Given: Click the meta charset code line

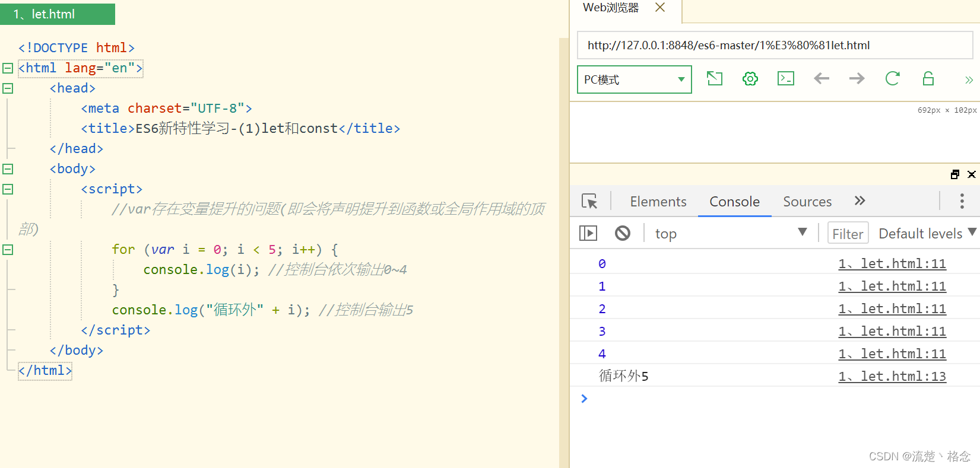Looking at the screenshot, I should coord(166,108).
